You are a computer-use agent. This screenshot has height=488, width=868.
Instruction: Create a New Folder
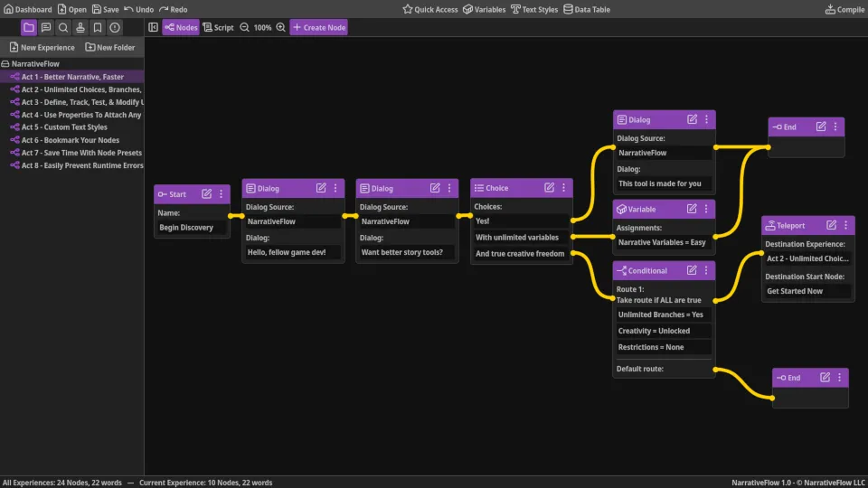point(110,47)
